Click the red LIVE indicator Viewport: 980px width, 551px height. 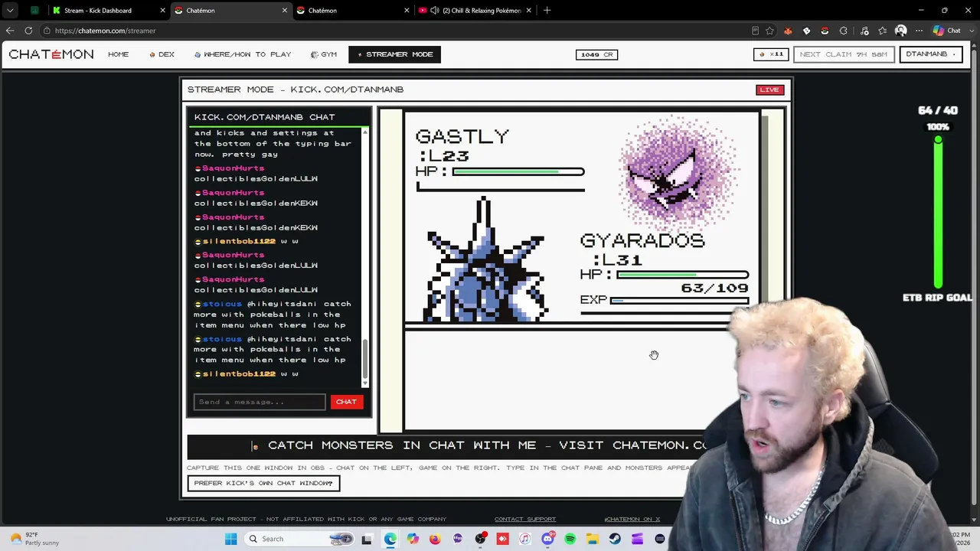(x=769, y=90)
